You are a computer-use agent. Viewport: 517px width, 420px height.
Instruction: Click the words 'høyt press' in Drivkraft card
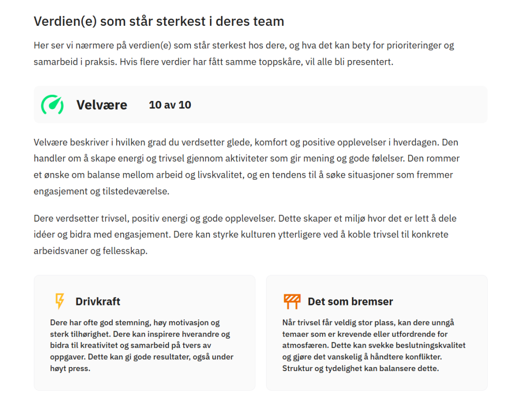[x=70, y=368]
